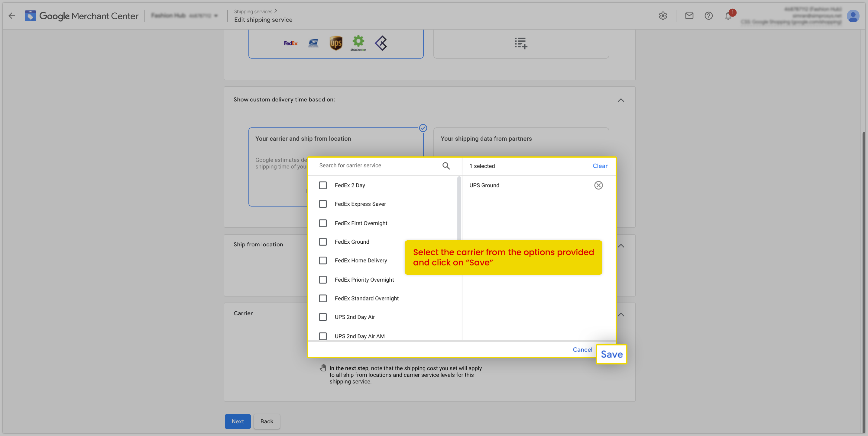Click the Edit shipping service title
This screenshot has width=868, height=436.
[263, 20]
